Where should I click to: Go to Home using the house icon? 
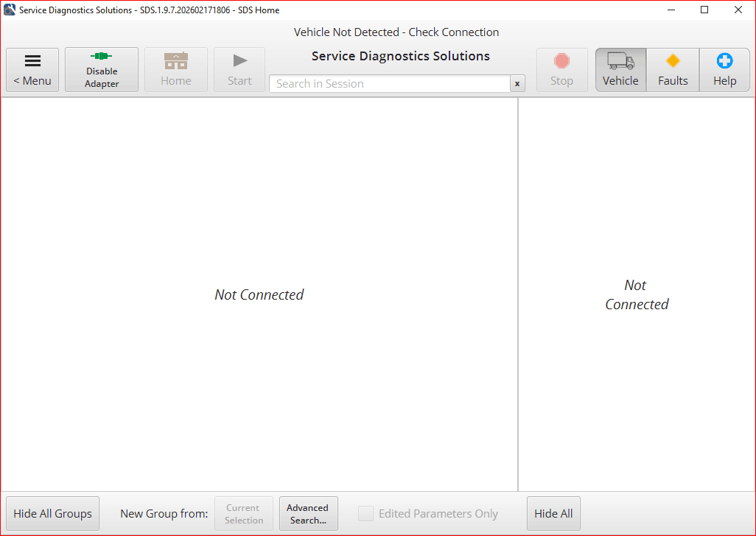pyautogui.click(x=175, y=61)
